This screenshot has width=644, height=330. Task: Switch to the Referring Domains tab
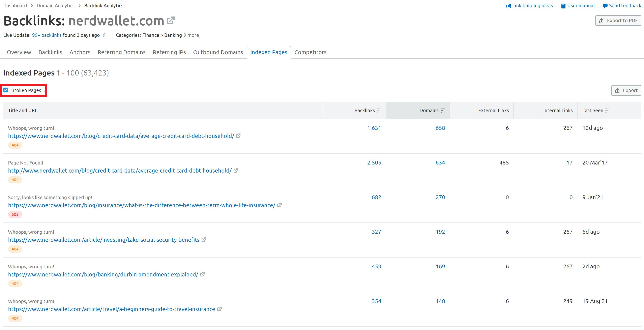[121, 52]
